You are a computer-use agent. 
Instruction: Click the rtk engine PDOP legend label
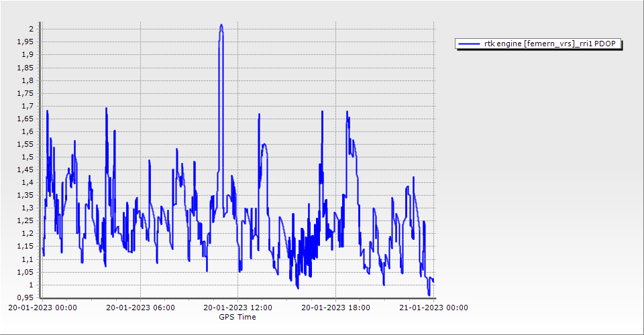pyautogui.click(x=552, y=44)
